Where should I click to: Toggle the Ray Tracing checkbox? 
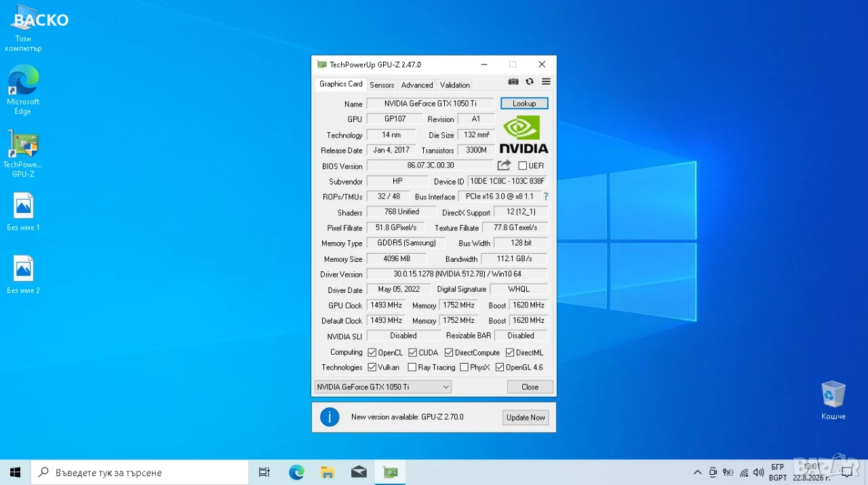coord(412,368)
